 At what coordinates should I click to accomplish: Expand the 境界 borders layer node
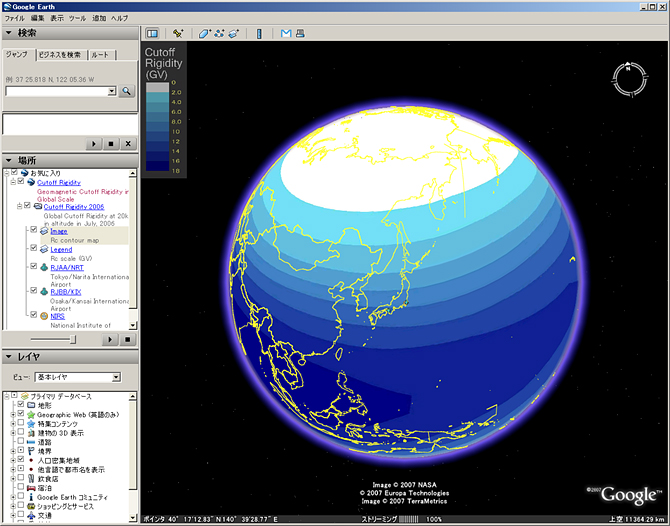point(13,451)
